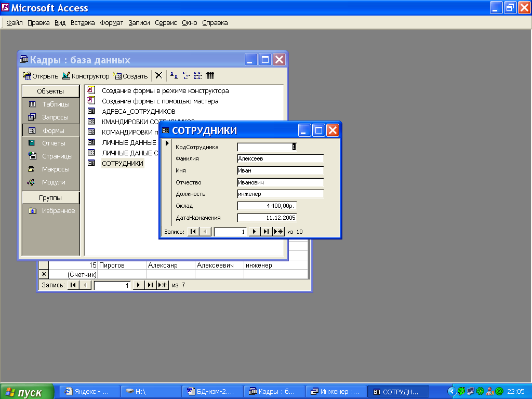Select Запросы in the Objects pane
Image resolution: width=532 pixels, height=399 pixels.
(50, 117)
